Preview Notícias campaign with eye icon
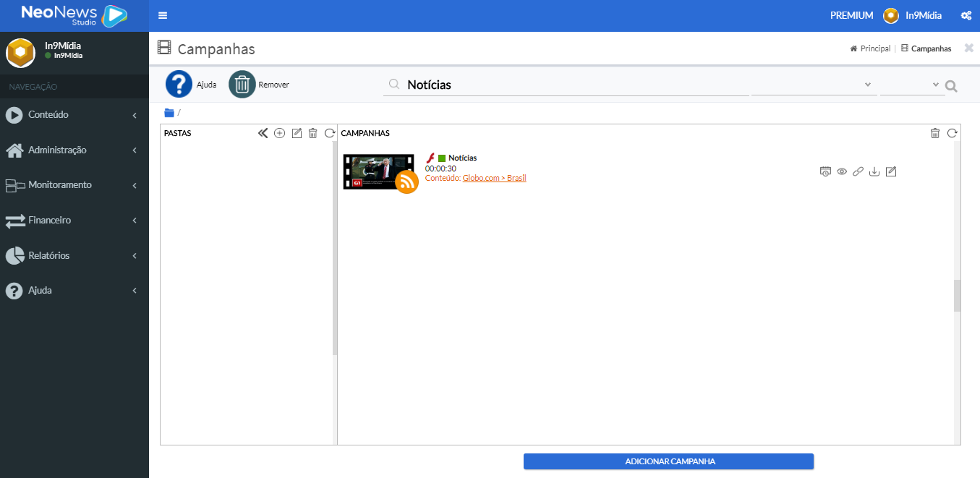980x478 pixels. (x=842, y=171)
